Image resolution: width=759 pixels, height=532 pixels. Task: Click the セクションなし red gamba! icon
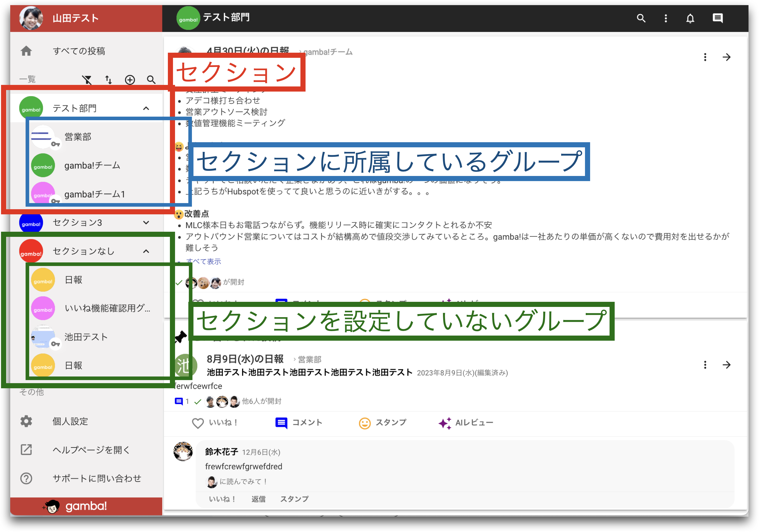(x=31, y=251)
